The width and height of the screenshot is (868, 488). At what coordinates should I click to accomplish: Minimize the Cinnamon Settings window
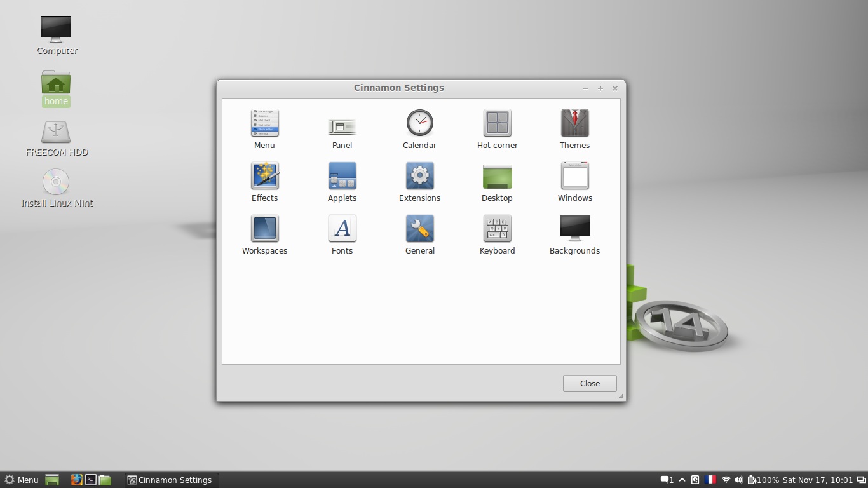click(x=586, y=88)
